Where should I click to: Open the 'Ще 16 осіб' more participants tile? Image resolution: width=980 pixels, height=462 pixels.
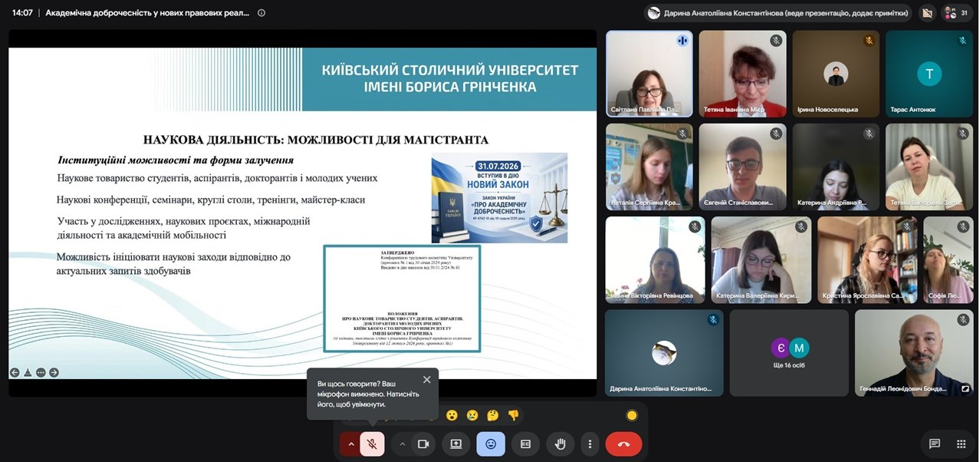pos(789,352)
